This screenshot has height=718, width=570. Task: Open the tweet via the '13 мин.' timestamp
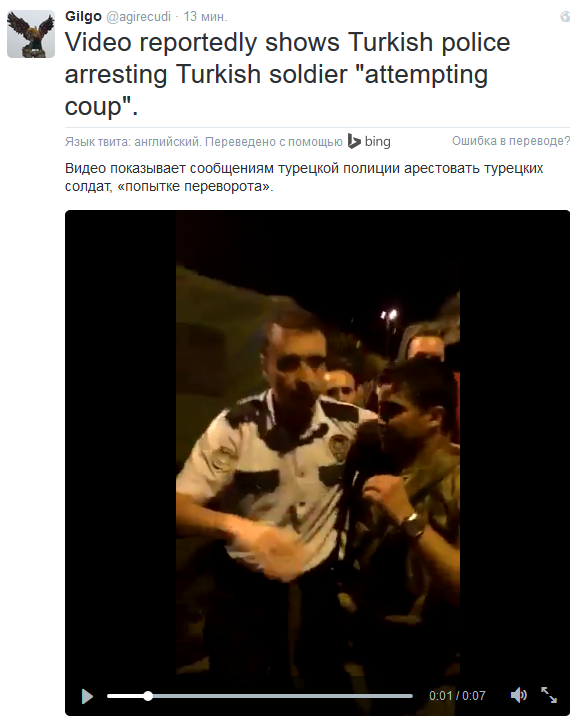click(x=205, y=16)
